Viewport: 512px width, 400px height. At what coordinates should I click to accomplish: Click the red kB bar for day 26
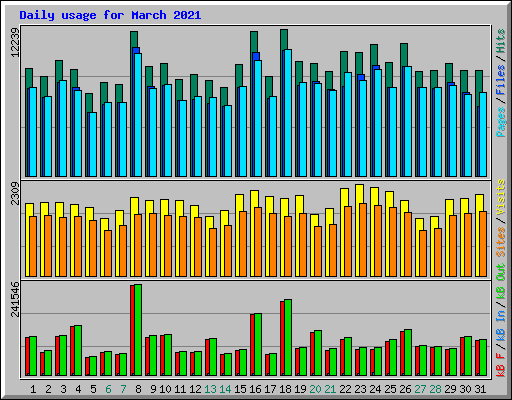point(402,353)
